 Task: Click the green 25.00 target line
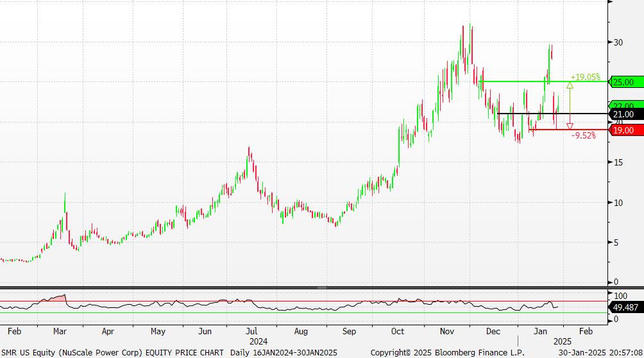[543, 81]
